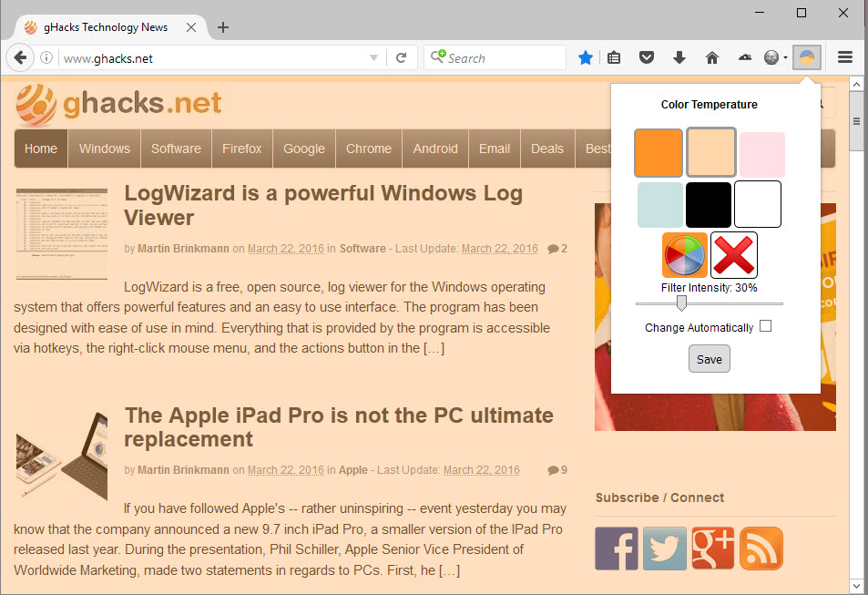The width and height of the screenshot is (868, 595).
Task: Close the gHacks Technology News tab
Action: pyautogui.click(x=191, y=27)
